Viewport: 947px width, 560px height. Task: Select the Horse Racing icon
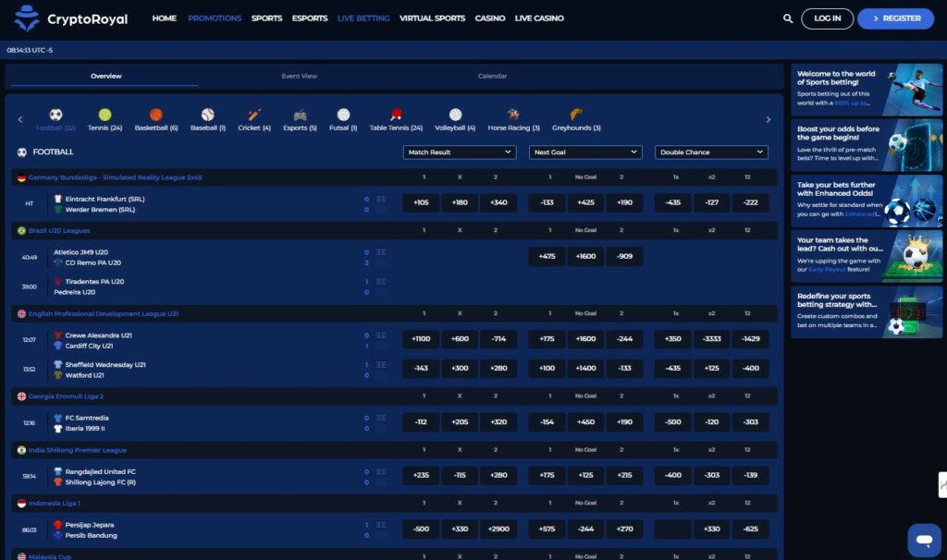[x=513, y=115]
